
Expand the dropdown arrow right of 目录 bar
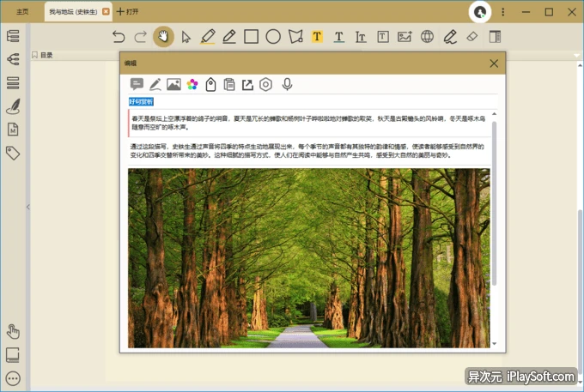(x=576, y=56)
